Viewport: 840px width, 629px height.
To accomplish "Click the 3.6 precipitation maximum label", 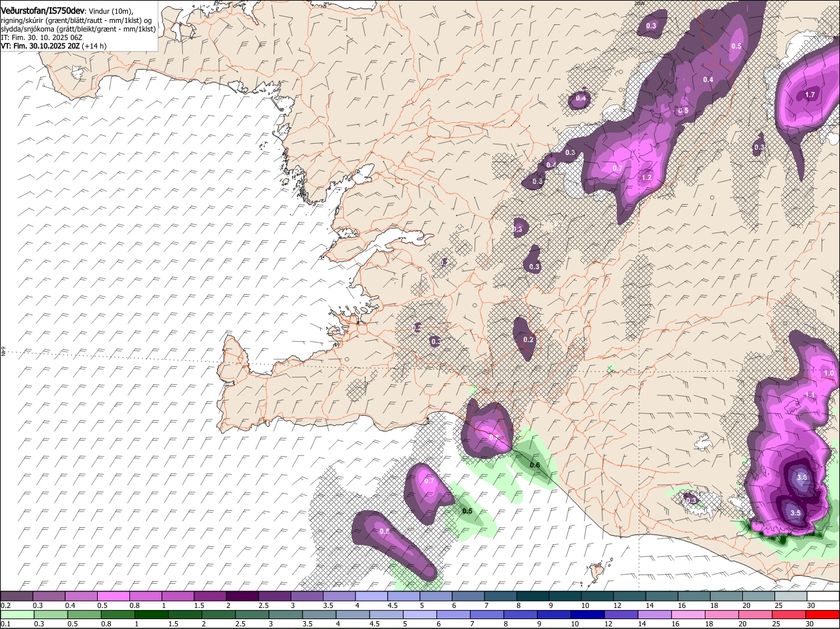I will (802, 478).
